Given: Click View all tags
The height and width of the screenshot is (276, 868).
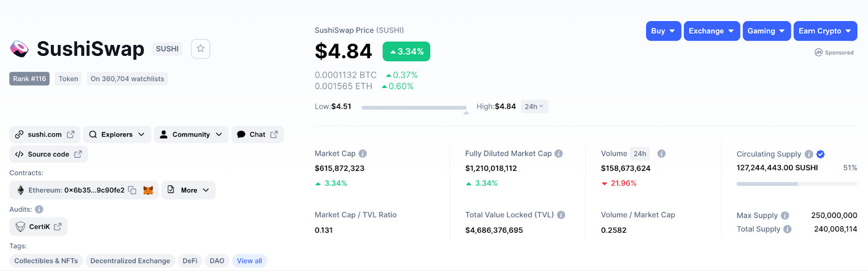Looking at the screenshot, I should click(x=250, y=261).
